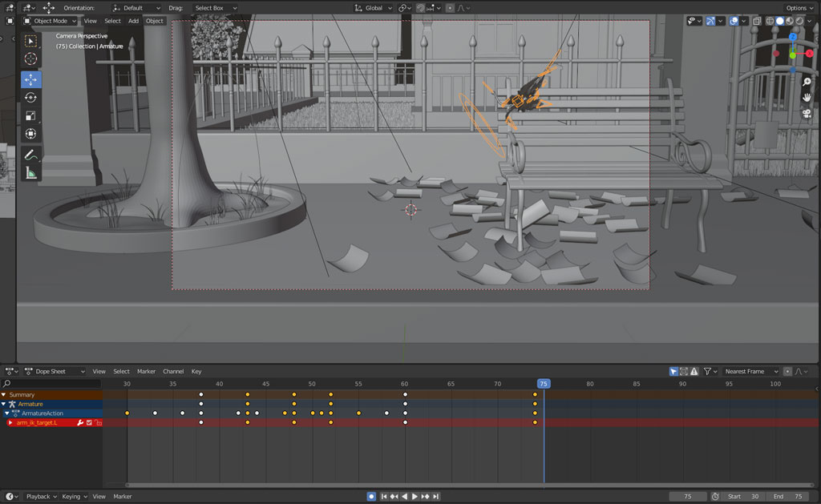
Task: Open the Options dropdown
Action: point(799,8)
